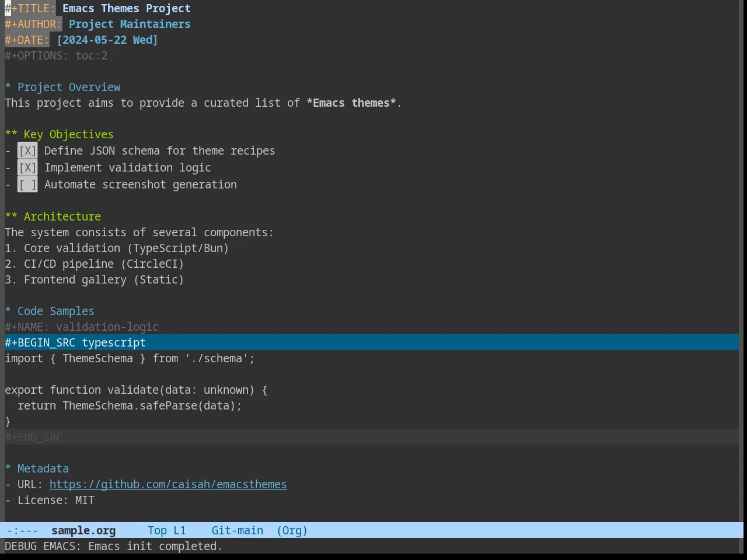This screenshot has width=747, height=560.
Task: Click the export function validate line
Action: (x=136, y=390)
